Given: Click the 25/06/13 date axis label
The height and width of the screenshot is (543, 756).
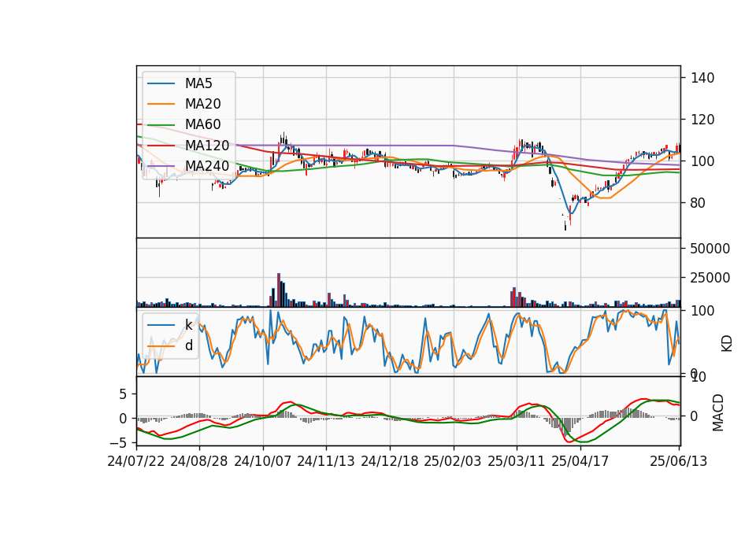Looking at the screenshot, I should click(678, 461).
